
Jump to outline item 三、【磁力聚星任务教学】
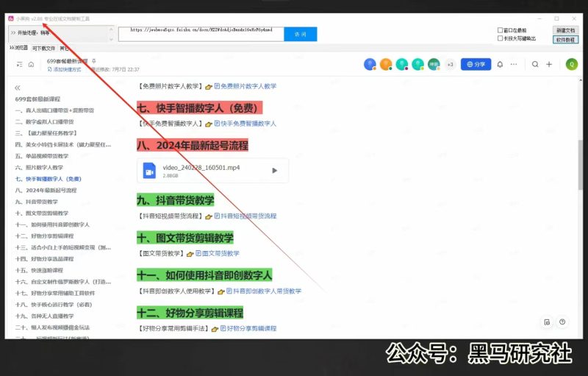pyautogui.click(x=46, y=133)
